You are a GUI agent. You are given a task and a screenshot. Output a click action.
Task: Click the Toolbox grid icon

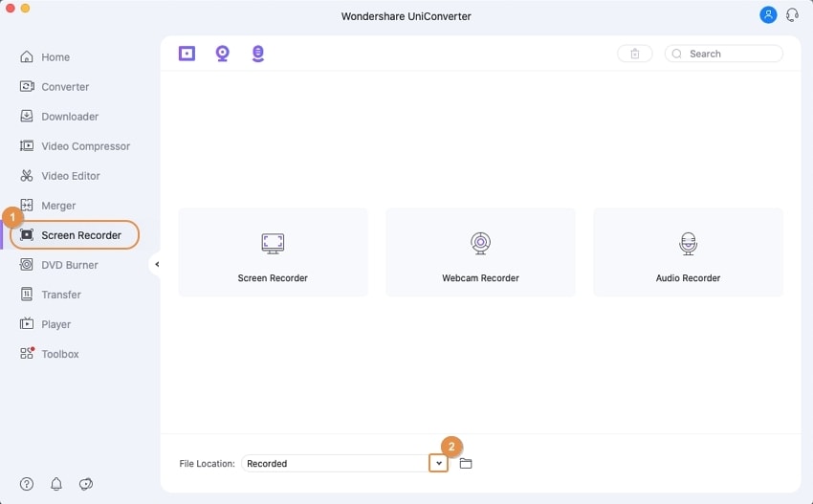click(27, 353)
